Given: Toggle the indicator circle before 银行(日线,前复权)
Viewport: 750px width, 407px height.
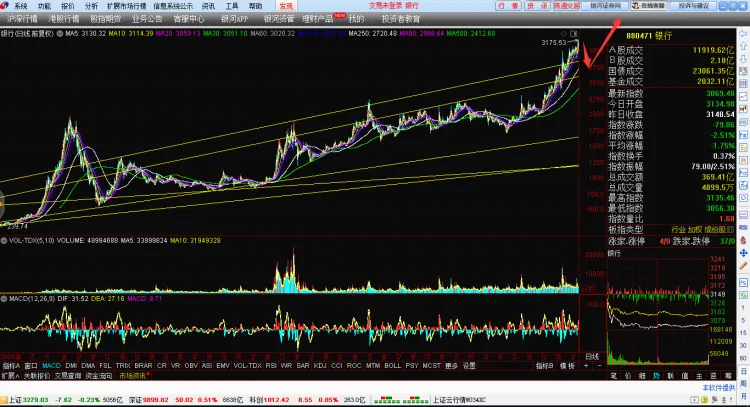Looking at the screenshot, I should [60, 33].
